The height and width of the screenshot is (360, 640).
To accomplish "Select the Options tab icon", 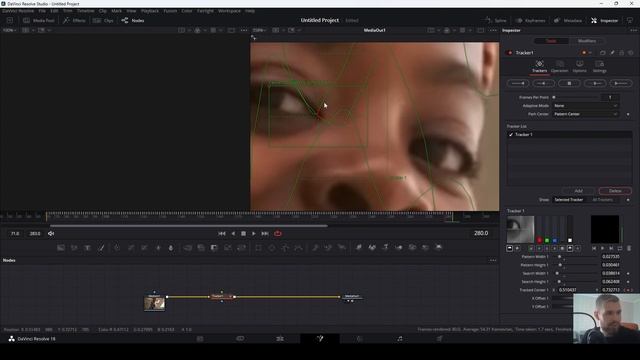I will 580,67.
